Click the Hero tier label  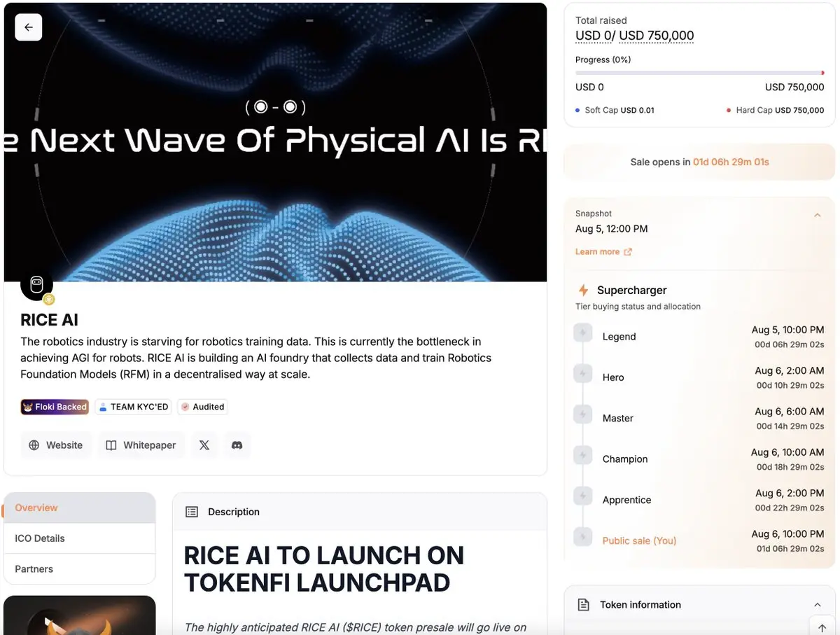(613, 377)
